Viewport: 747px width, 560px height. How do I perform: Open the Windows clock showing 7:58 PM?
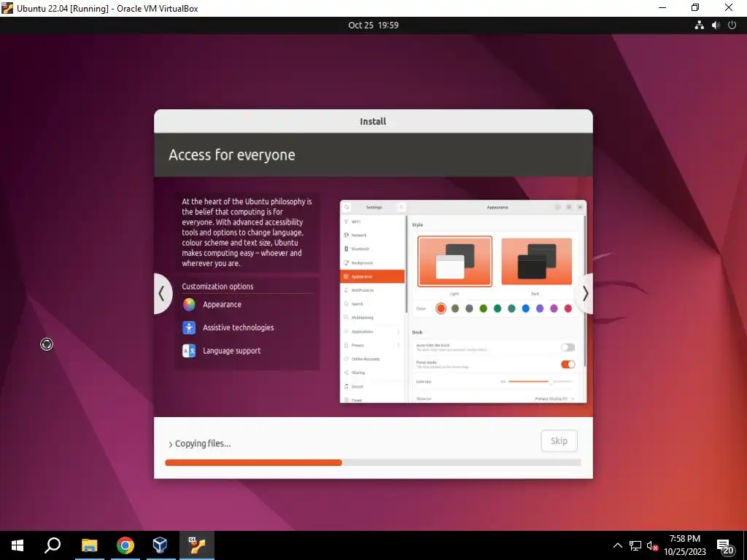[x=685, y=545]
